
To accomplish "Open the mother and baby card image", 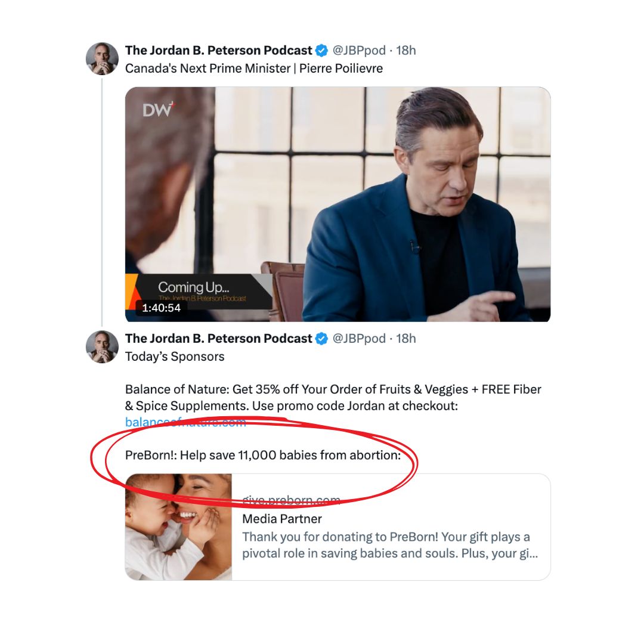I will [x=178, y=527].
